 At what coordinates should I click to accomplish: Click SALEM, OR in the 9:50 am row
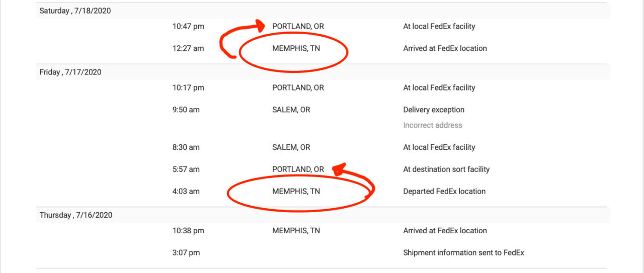[x=291, y=110]
